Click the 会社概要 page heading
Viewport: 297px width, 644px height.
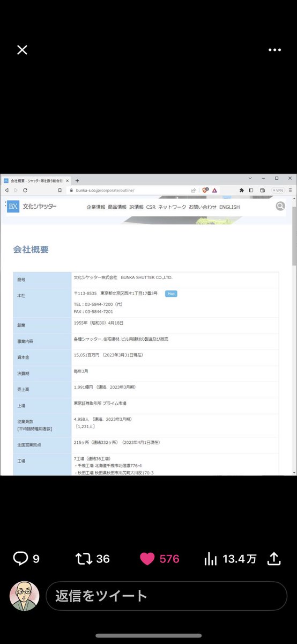(x=31, y=250)
